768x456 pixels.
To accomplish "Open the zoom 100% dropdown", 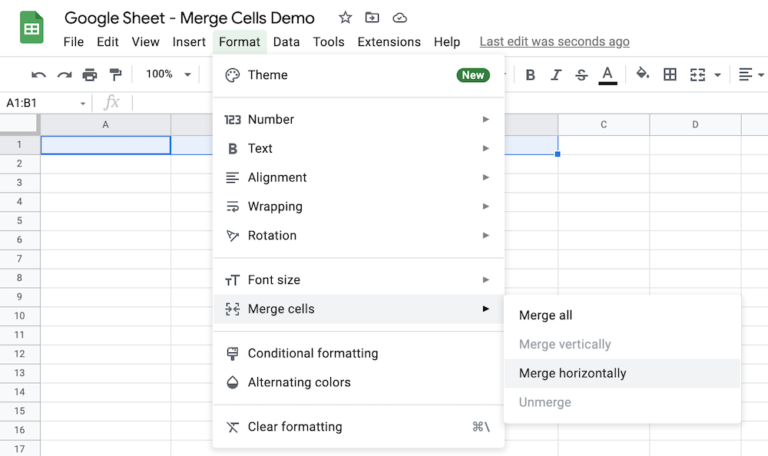I will pyautogui.click(x=168, y=74).
